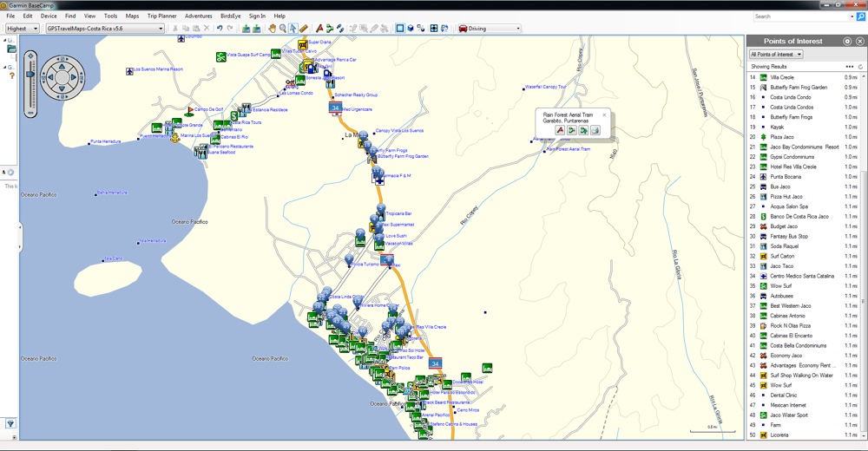Open the Adventures menu

[x=198, y=16]
